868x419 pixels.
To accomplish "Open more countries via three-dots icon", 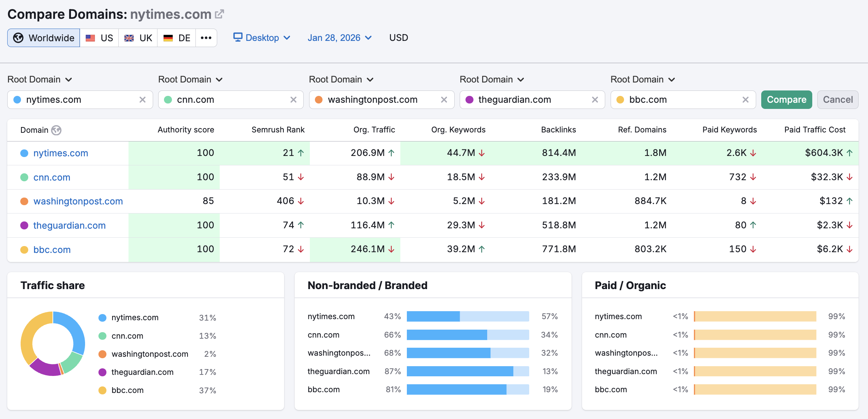I will click(x=206, y=38).
